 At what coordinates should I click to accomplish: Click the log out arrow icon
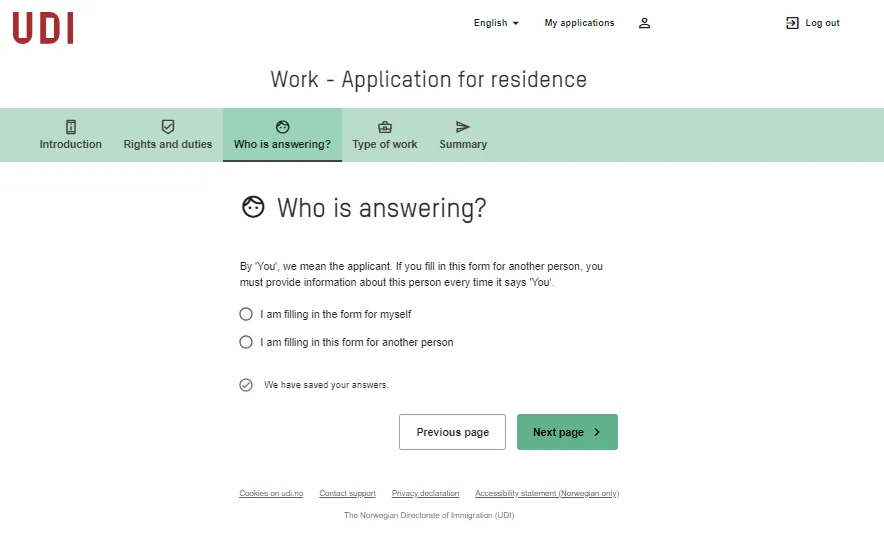click(x=792, y=23)
